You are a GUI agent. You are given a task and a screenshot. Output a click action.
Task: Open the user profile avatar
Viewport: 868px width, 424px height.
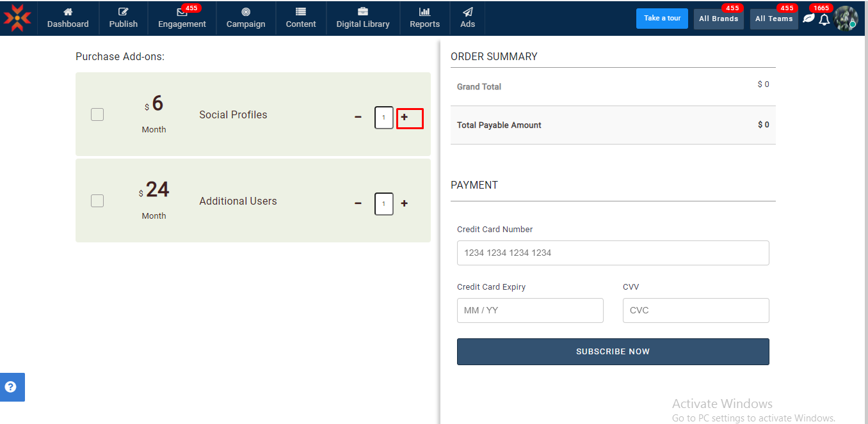(x=846, y=19)
